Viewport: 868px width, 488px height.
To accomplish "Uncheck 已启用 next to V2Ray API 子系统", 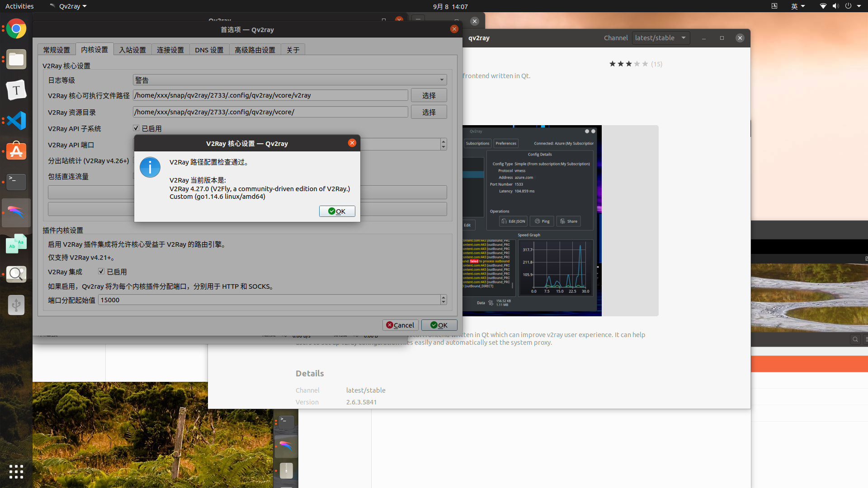I will pyautogui.click(x=136, y=128).
